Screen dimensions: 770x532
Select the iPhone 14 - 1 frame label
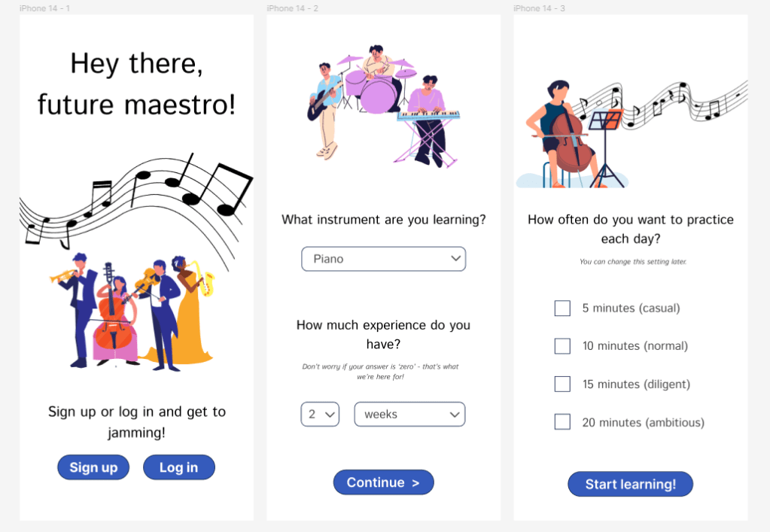[44, 8]
